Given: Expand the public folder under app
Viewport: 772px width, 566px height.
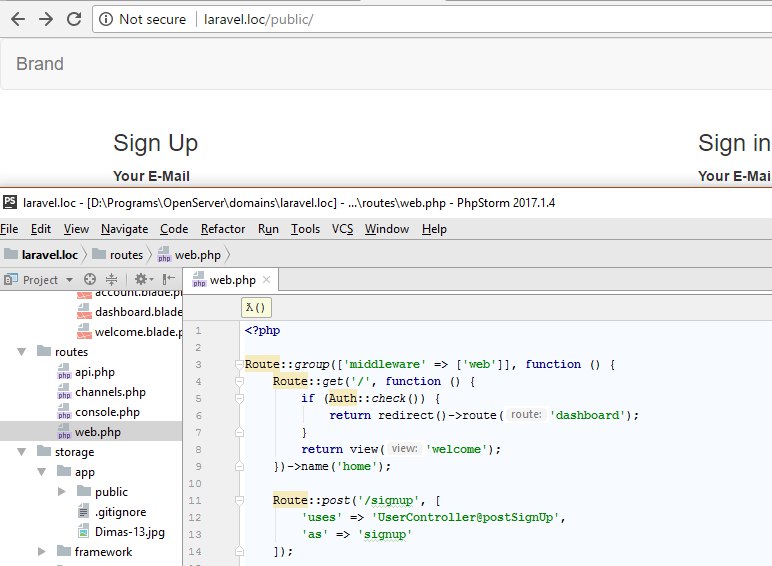Looking at the screenshot, I should click(62, 492).
